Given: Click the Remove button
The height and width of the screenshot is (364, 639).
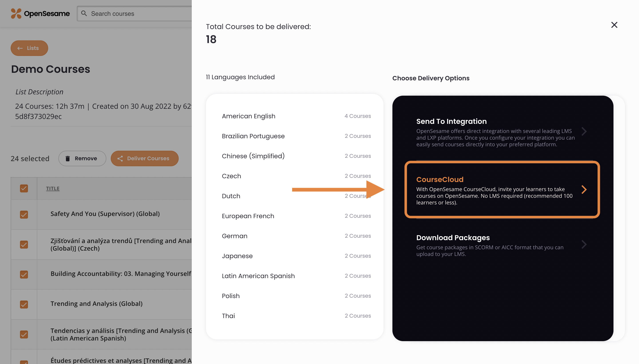Looking at the screenshot, I should tap(82, 158).
